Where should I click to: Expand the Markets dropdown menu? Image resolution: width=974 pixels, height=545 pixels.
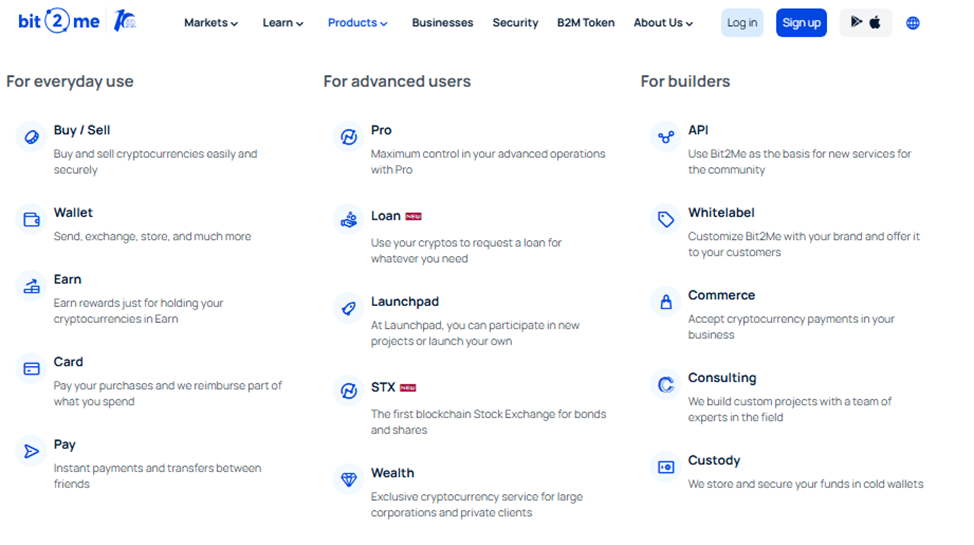211,23
